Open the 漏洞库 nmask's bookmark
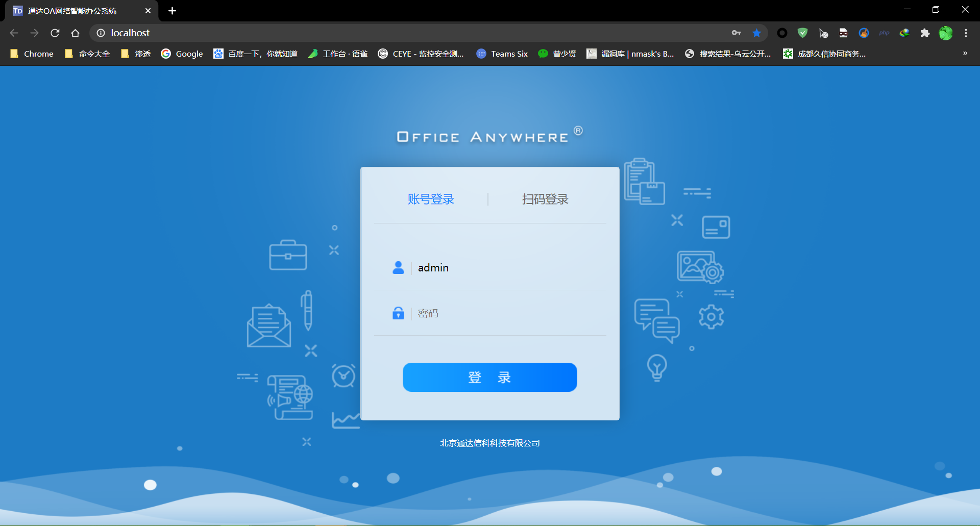980x526 pixels. click(630, 54)
